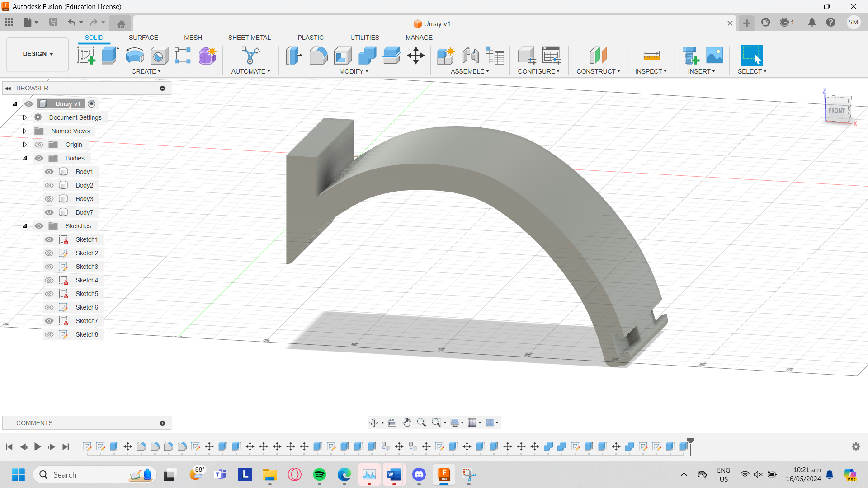Hide Body1 visibility eye
The height and width of the screenshot is (488, 868).
pyautogui.click(x=49, y=172)
